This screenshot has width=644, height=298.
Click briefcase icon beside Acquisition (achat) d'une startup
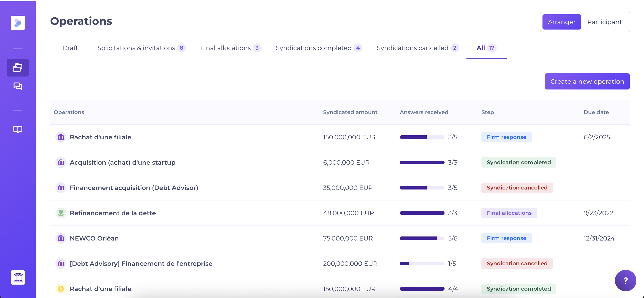[61, 162]
